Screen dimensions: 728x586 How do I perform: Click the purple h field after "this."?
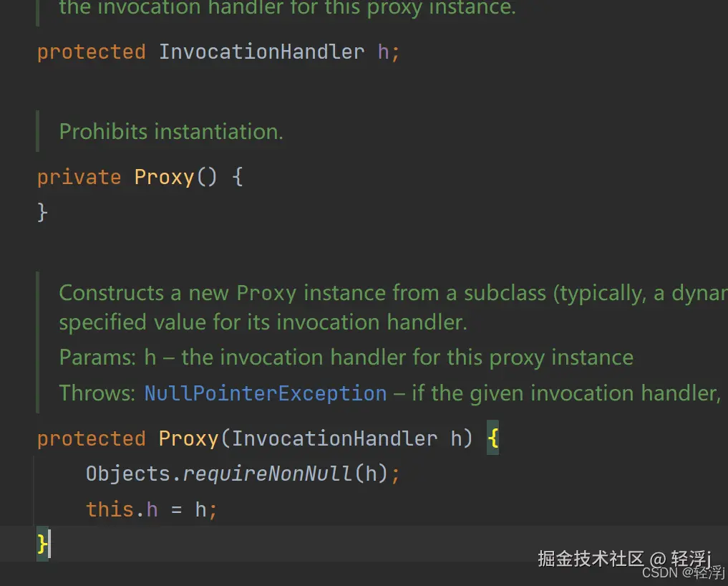coord(152,509)
